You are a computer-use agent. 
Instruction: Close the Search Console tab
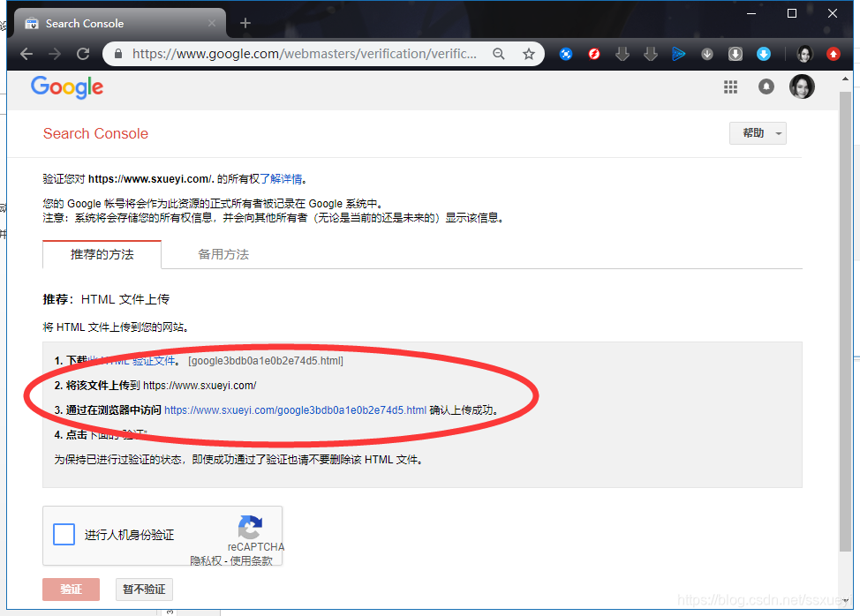coord(212,23)
